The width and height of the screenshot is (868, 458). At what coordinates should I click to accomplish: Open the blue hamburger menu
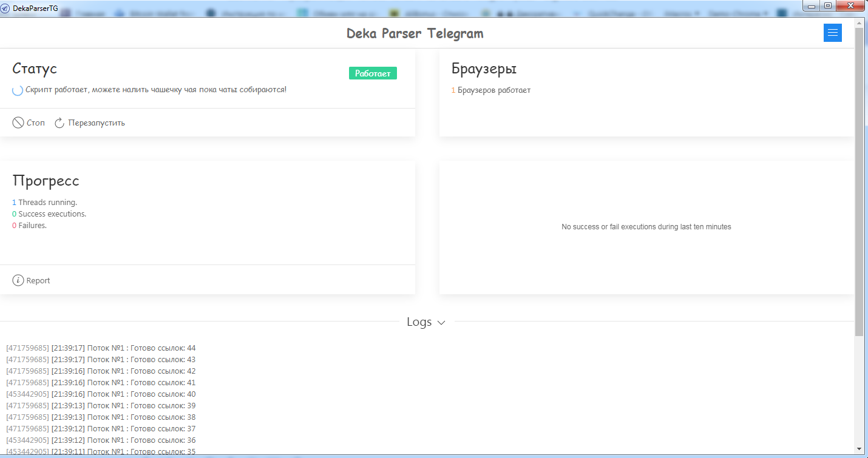pos(832,33)
